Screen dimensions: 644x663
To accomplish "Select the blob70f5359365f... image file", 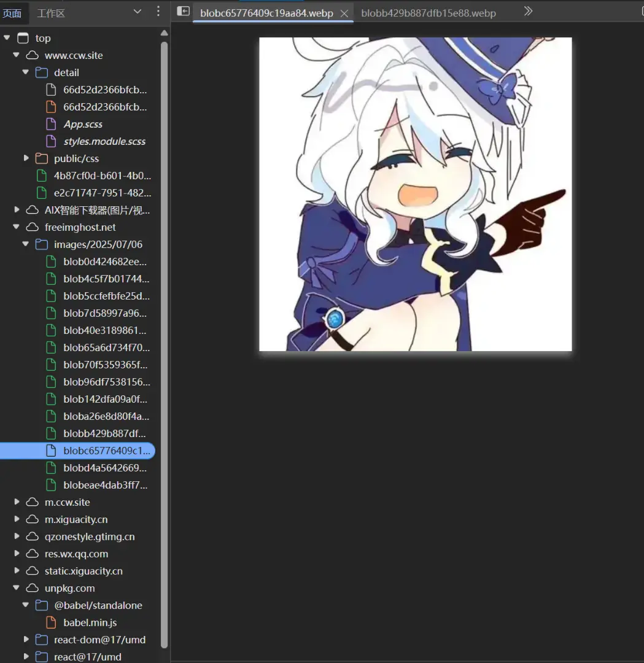I will (106, 365).
